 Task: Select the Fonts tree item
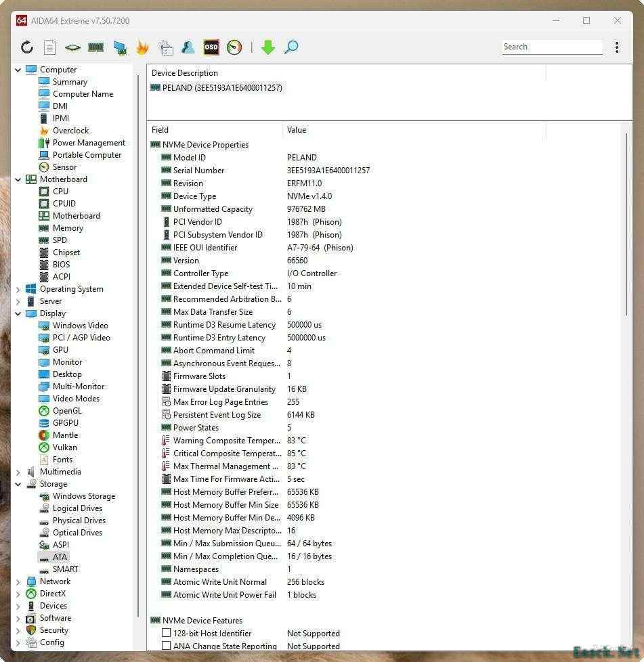[x=62, y=460]
